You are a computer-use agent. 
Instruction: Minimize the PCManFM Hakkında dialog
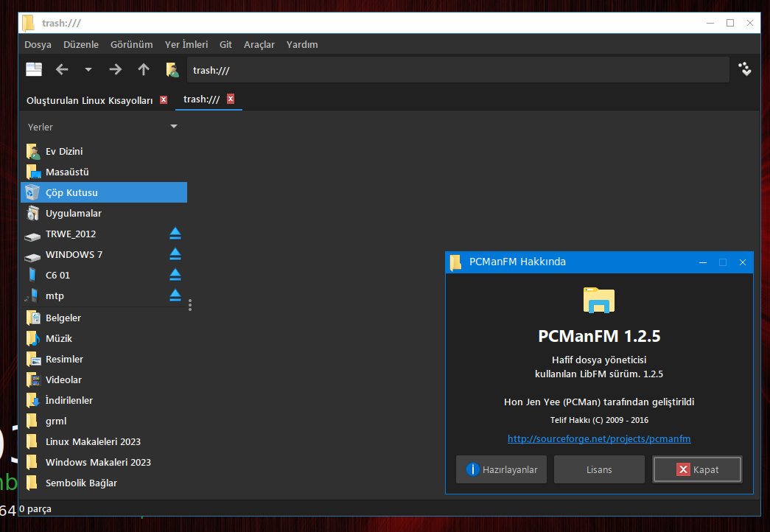pyautogui.click(x=703, y=262)
